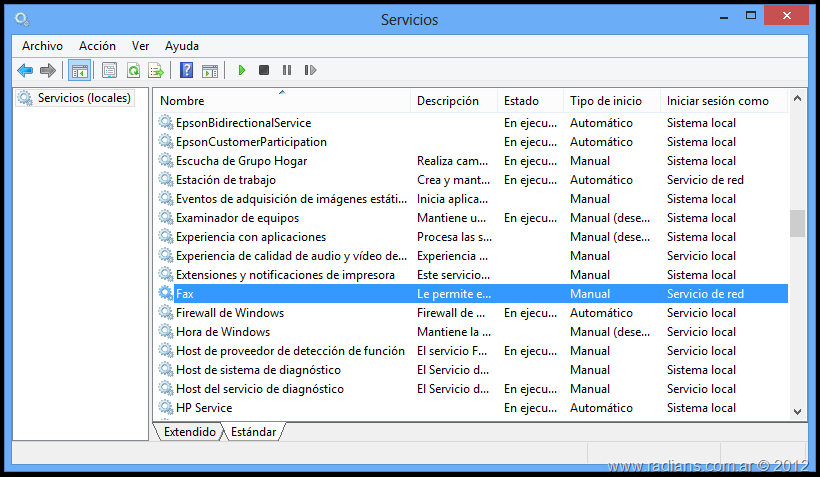Toggle the show/hide action pane icon

pyautogui.click(x=210, y=70)
